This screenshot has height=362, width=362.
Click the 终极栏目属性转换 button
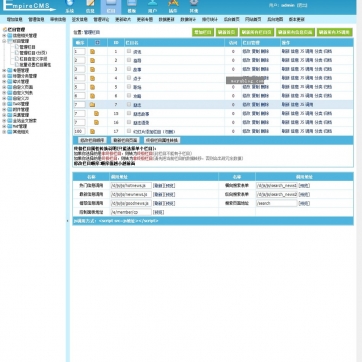[x=162, y=140]
